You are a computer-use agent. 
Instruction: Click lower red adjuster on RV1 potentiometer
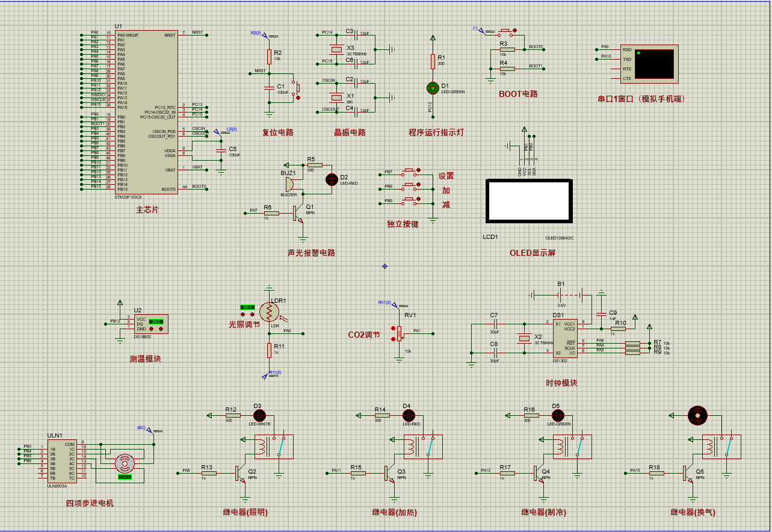(x=394, y=338)
